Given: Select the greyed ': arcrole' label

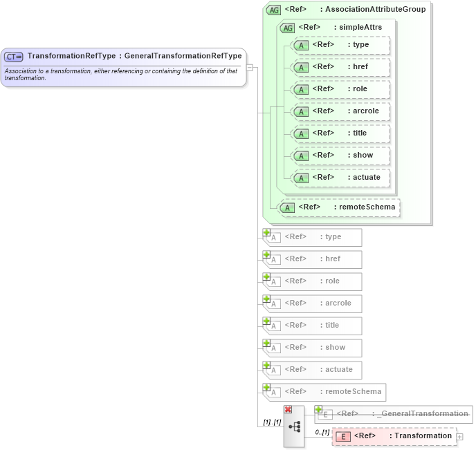Looking at the screenshot, I should [336, 303].
